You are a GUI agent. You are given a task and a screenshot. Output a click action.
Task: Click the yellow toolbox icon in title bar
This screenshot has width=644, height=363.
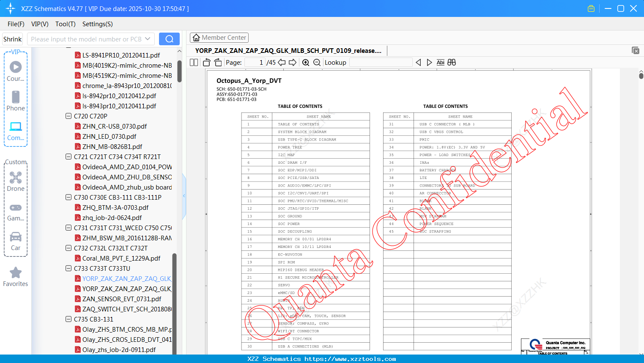coord(591,8)
